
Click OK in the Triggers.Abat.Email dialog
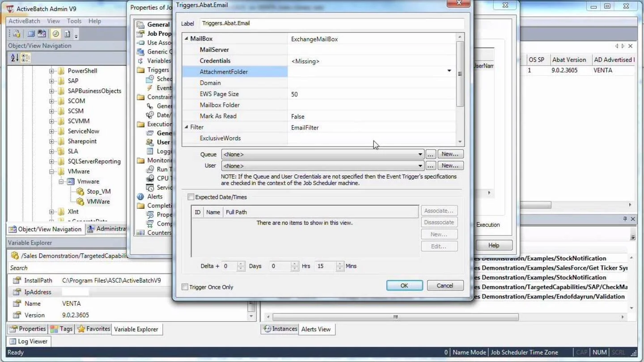click(404, 286)
